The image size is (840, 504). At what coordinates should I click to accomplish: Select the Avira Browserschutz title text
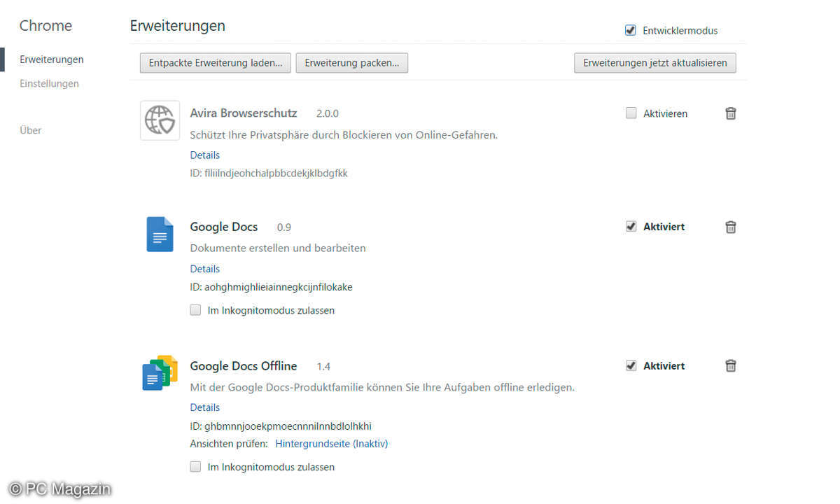tap(244, 113)
